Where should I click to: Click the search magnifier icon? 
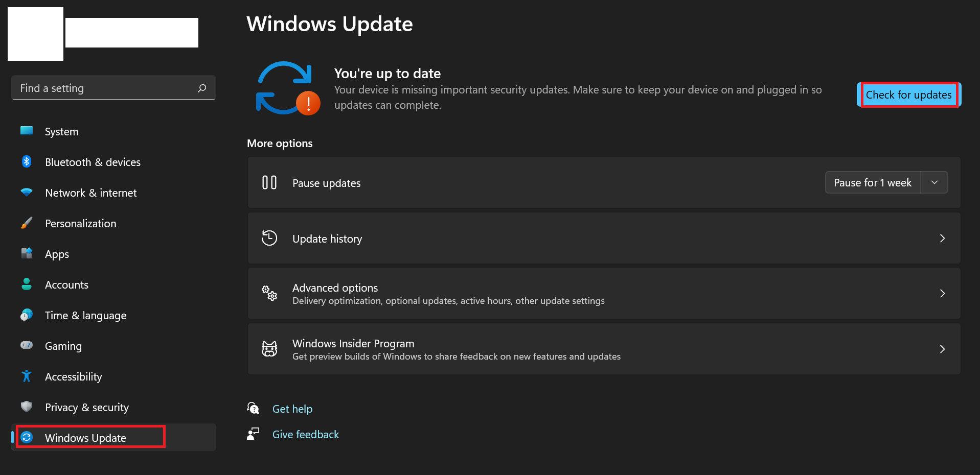(202, 88)
